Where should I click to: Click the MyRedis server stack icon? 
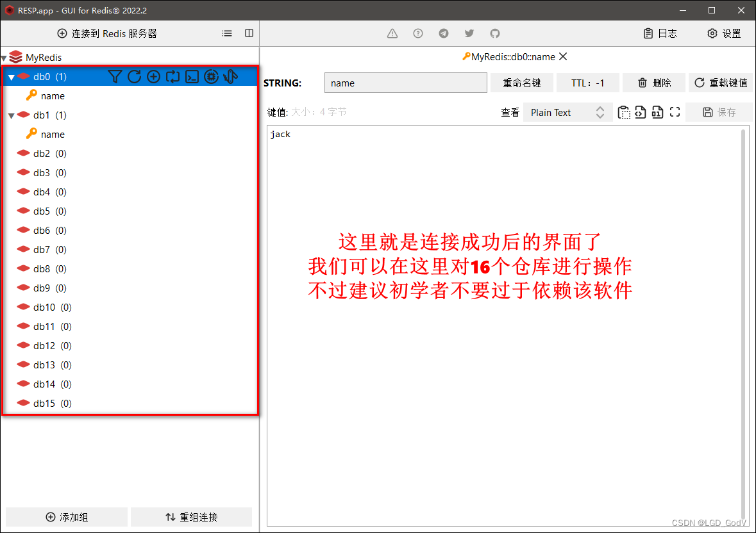pyautogui.click(x=16, y=57)
